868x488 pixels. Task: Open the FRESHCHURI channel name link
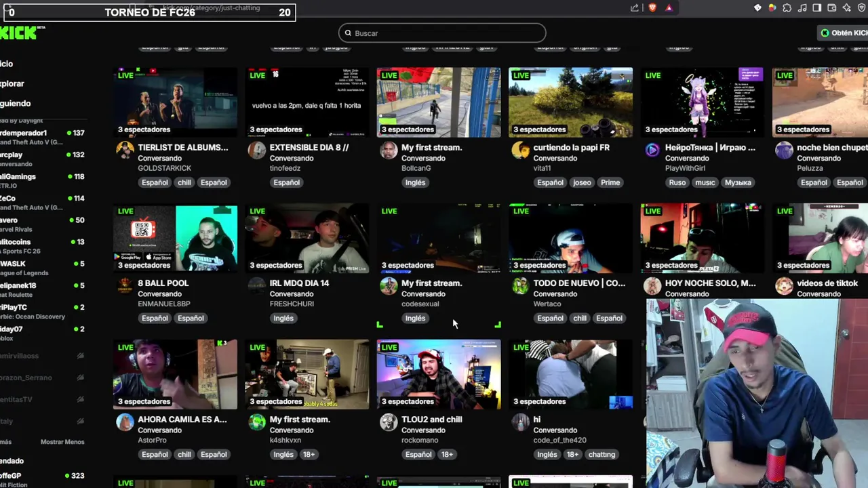click(x=292, y=304)
